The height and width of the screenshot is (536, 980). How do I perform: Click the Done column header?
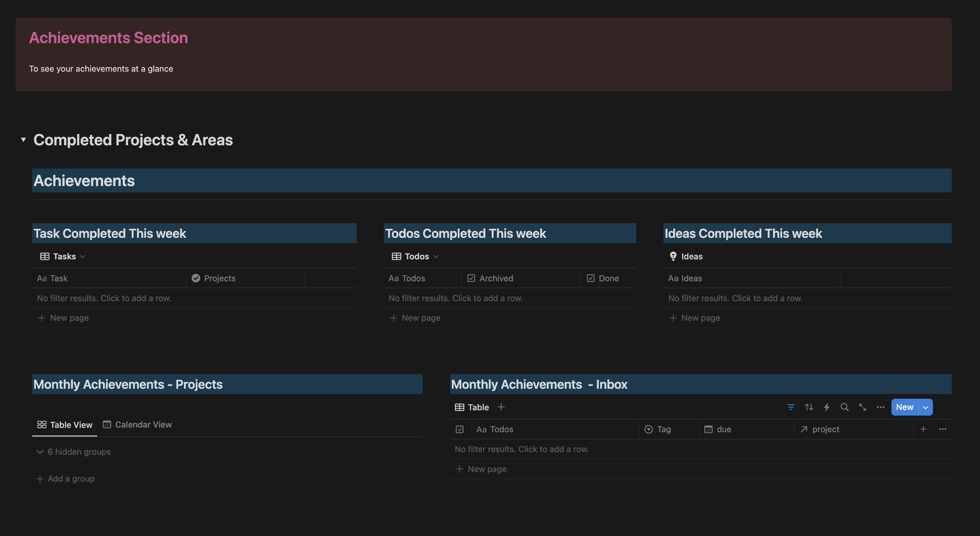[x=608, y=278]
